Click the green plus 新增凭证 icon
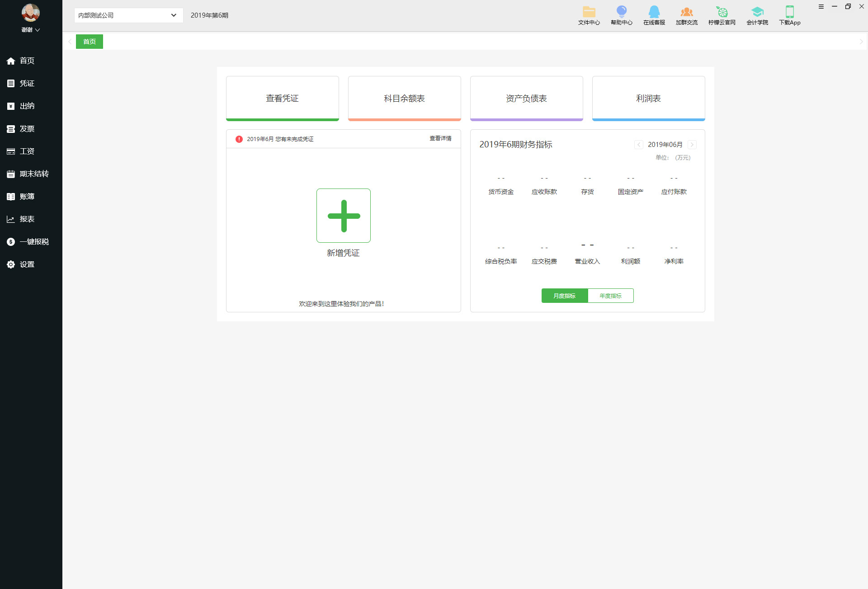 click(343, 216)
